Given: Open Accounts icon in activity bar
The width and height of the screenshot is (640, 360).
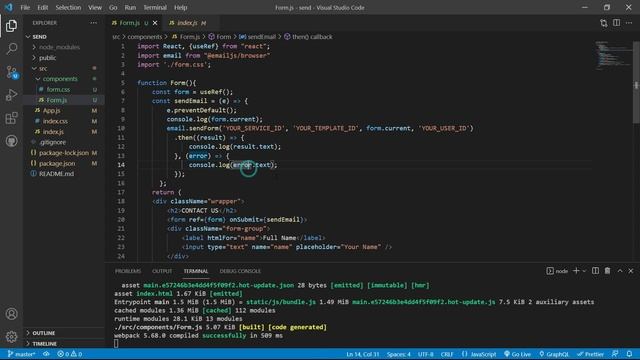Looking at the screenshot, I should point(11,313).
